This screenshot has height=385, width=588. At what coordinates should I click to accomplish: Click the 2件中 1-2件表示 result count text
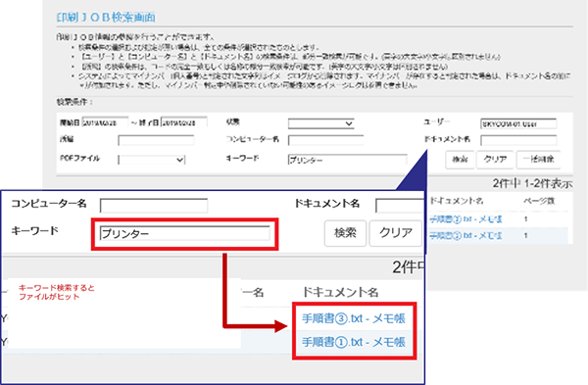[532, 183]
